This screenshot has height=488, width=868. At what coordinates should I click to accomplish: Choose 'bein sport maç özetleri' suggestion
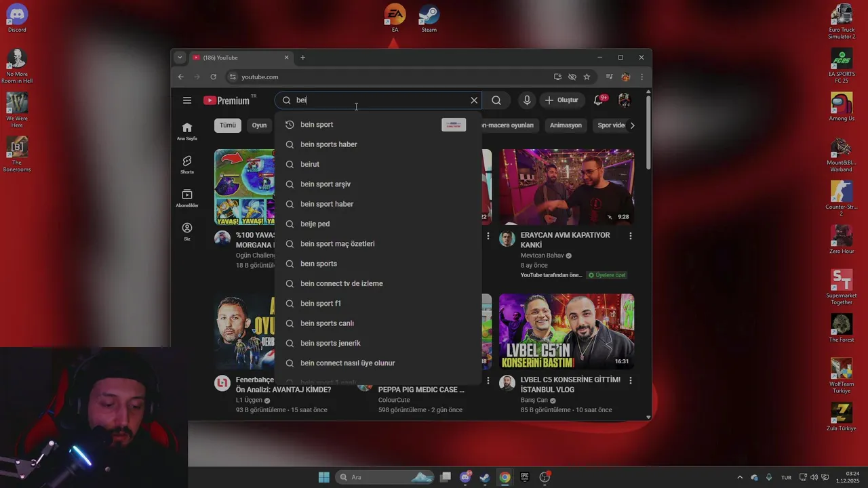pyautogui.click(x=378, y=244)
